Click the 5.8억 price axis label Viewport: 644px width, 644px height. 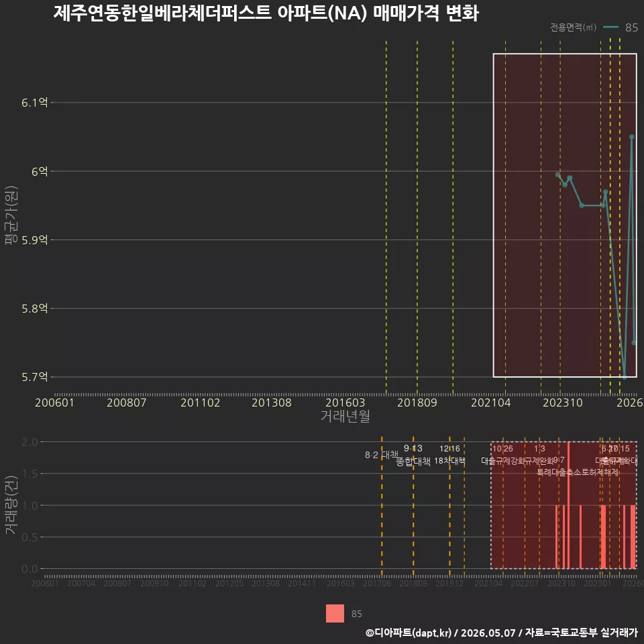[34, 309]
